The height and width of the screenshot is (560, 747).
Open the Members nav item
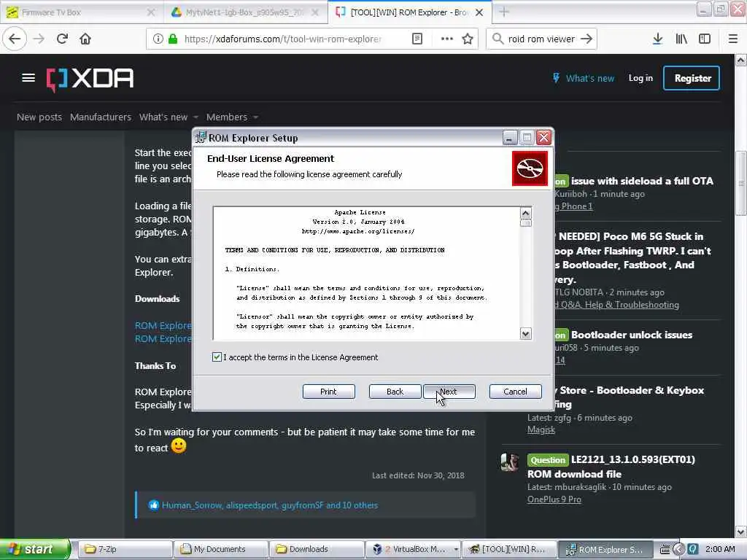(227, 117)
